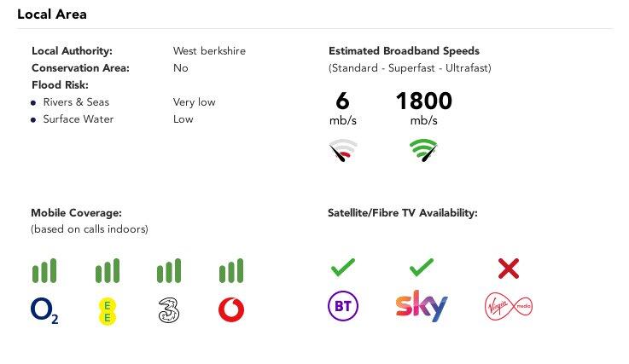The height and width of the screenshot is (364, 629).
Task: Click the green ultrafast wifi speed icon
Action: coord(423,150)
